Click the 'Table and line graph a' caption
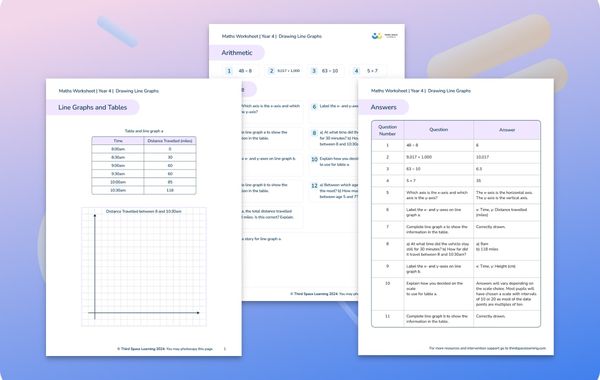This screenshot has width=600, height=380. 144,131
